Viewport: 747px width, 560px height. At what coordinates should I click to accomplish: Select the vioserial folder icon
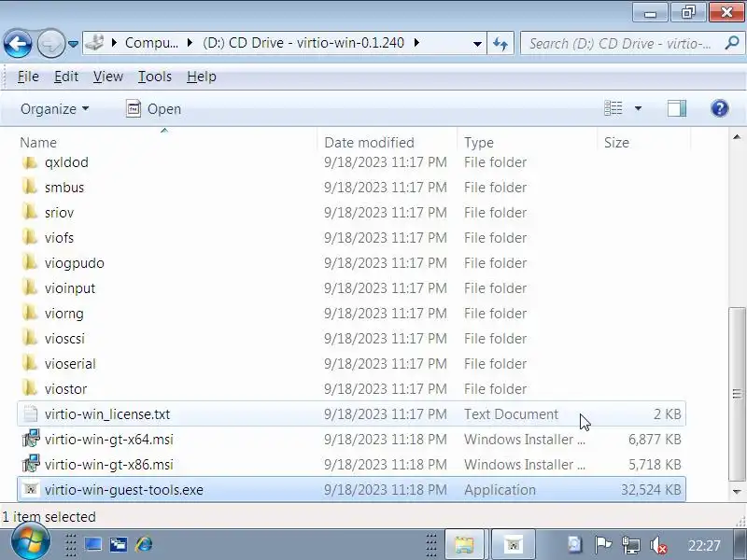pos(30,364)
